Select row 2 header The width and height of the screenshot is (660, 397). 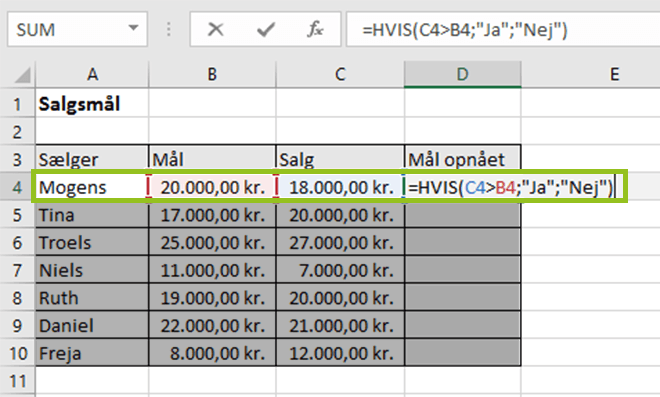[17, 132]
